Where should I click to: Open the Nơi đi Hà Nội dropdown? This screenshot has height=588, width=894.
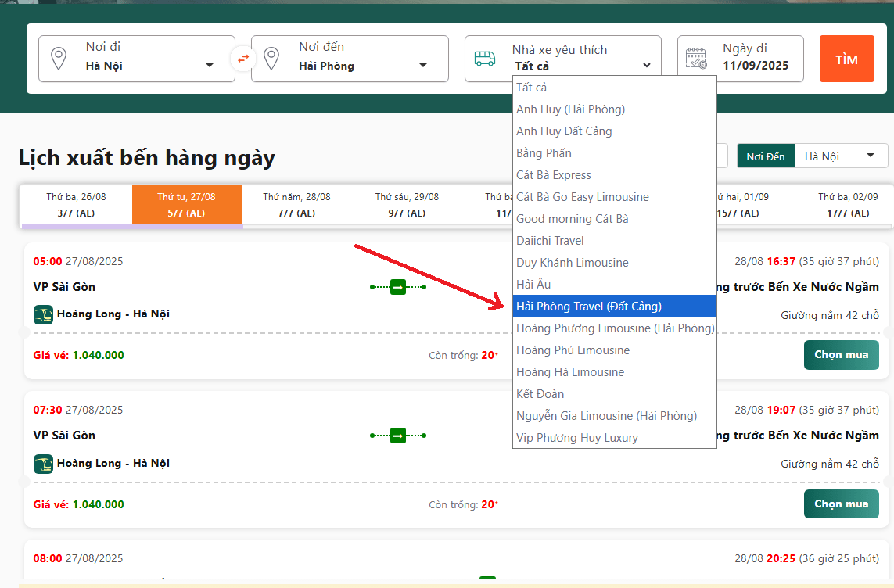149,66
